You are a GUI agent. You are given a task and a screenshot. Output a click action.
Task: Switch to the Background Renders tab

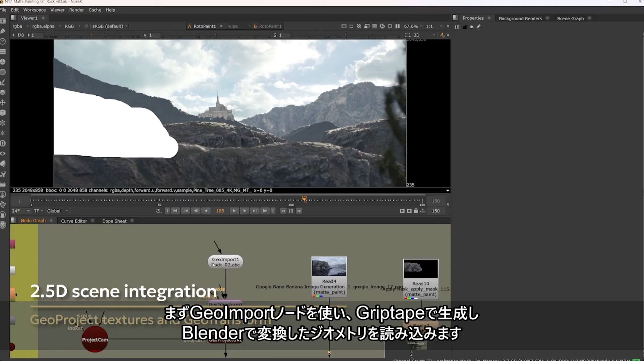tap(520, 18)
